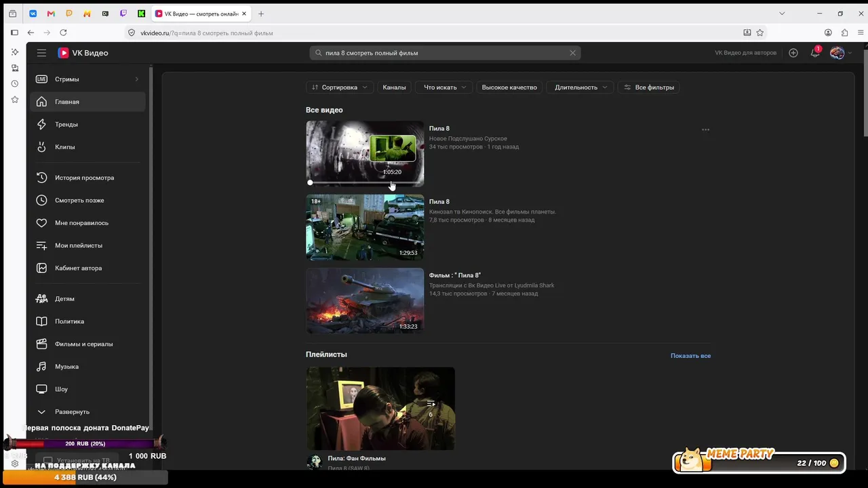Open the browser history clock icon in sidebar
The height and width of the screenshot is (488, 868).
[15, 84]
